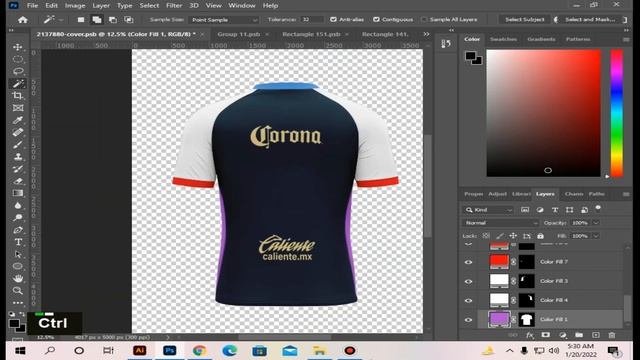Select the History Brush tool

pyautogui.click(x=18, y=169)
